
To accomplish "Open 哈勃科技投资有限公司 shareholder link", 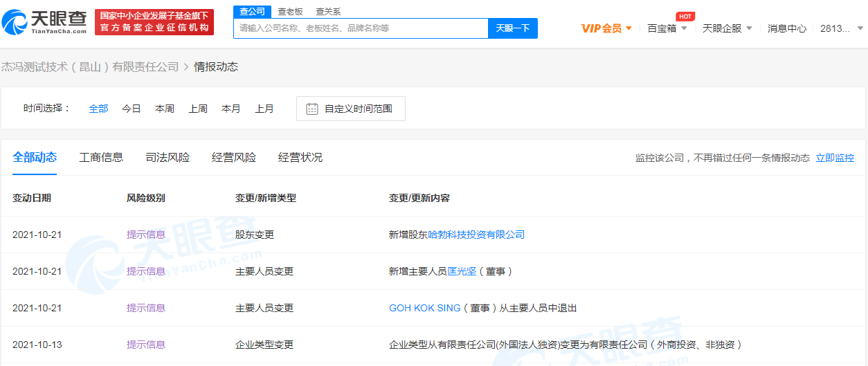I will pyautogui.click(x=476, y=235).
